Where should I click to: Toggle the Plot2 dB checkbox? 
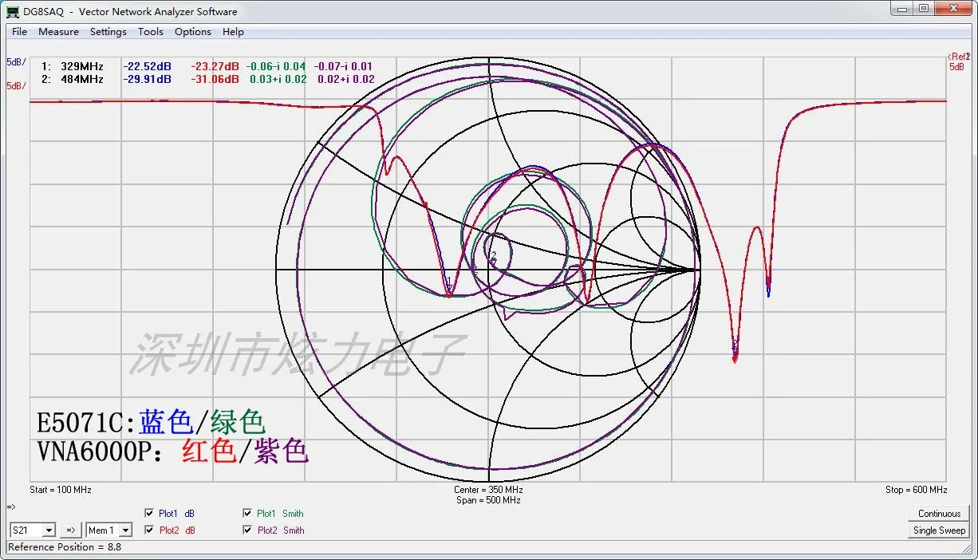coord(149,530)
